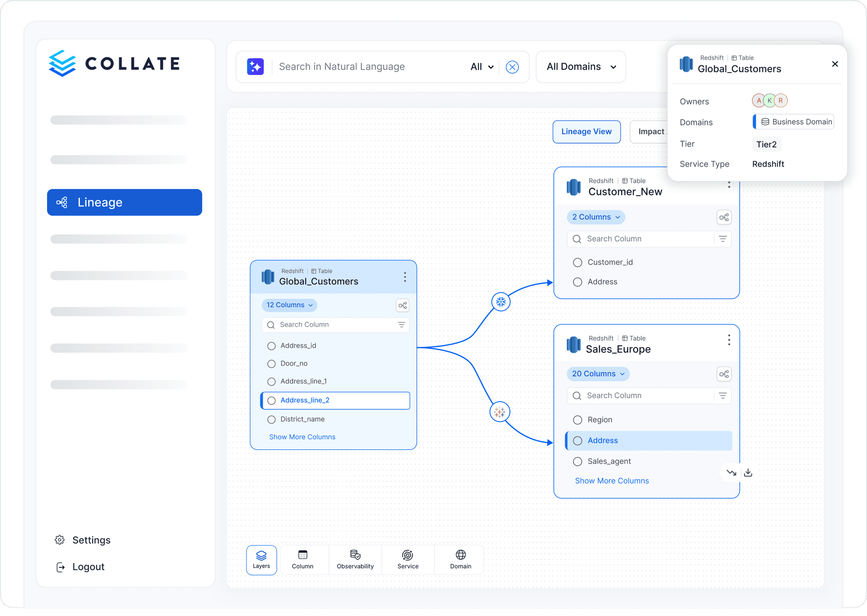The image size is (867, 616).
Task: Click the download icon near Sales_Europe
Action: point(748,472)
